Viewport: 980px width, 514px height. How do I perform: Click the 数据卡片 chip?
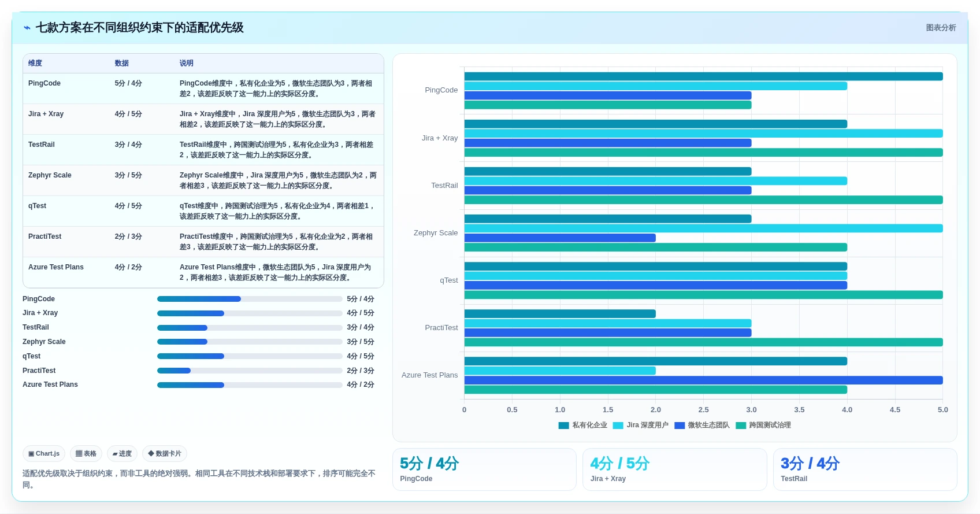(165, 454)
